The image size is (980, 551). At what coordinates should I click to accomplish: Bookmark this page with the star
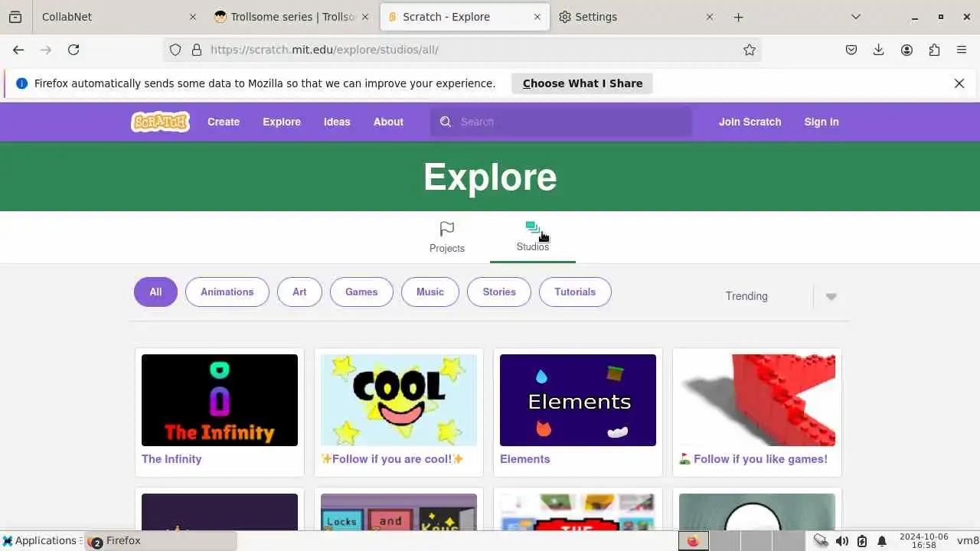click(750, 50)
